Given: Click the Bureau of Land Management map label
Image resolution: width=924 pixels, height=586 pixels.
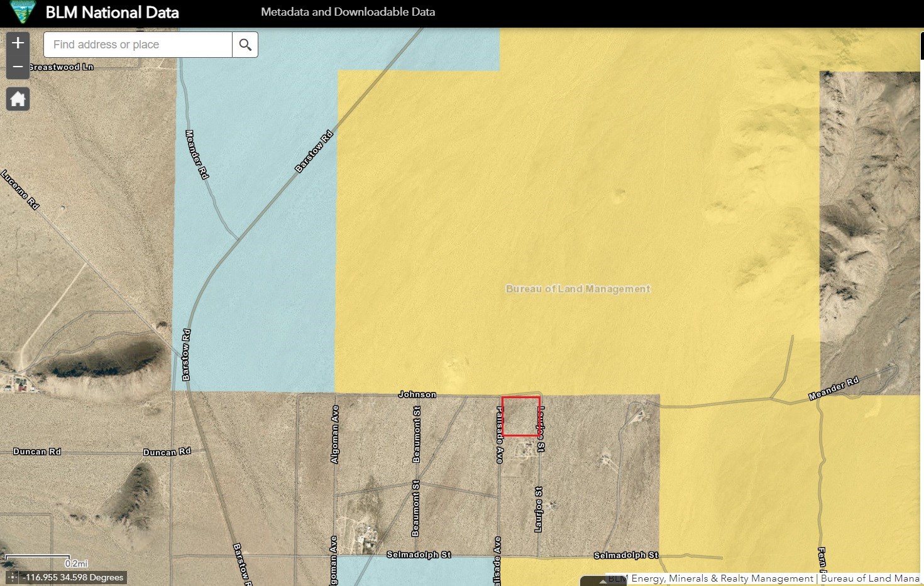Looking at the screenshot, I should (x=578, y=289).
